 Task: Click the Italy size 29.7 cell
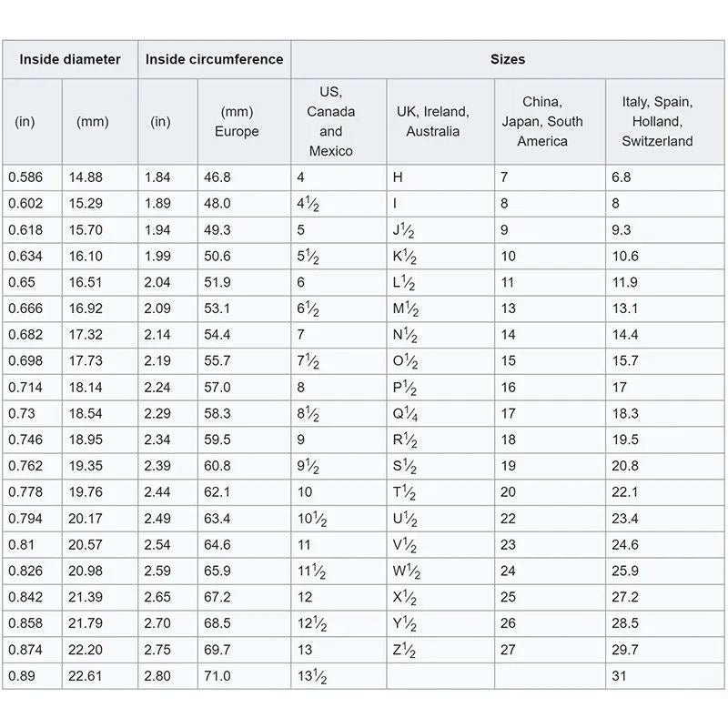click(x=625, y=650)
